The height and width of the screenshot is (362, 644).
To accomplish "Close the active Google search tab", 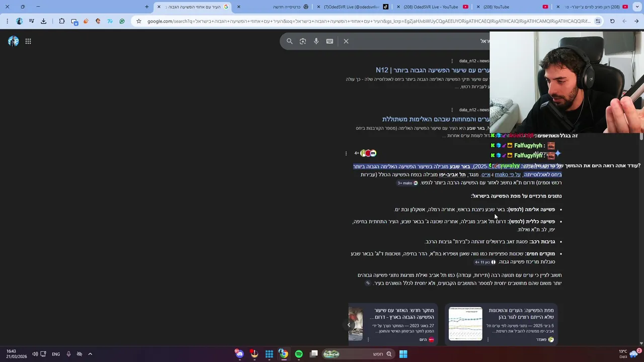I will point(159,7).
